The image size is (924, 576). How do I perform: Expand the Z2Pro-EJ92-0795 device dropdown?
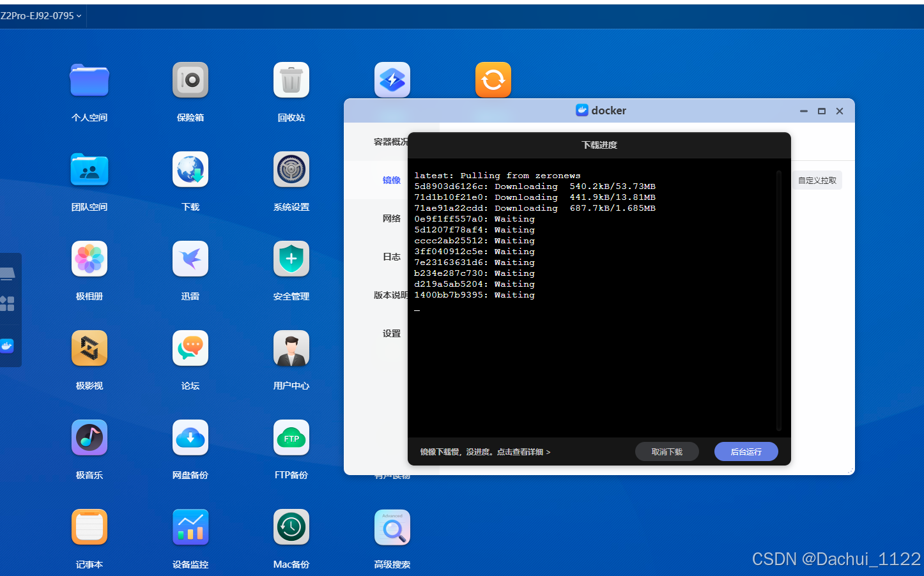pyautogui.click(x=41, y=16)
